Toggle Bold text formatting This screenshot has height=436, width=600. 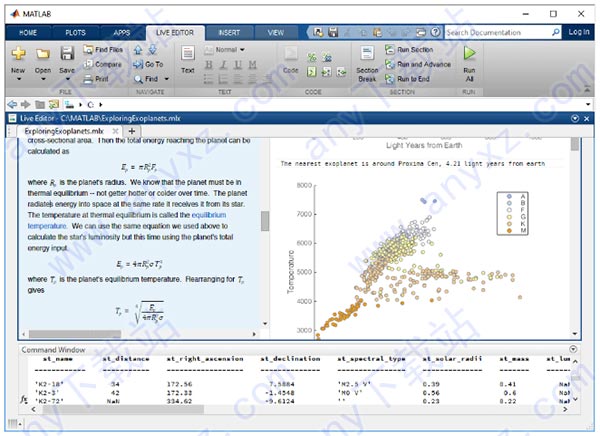coord(209,65)
